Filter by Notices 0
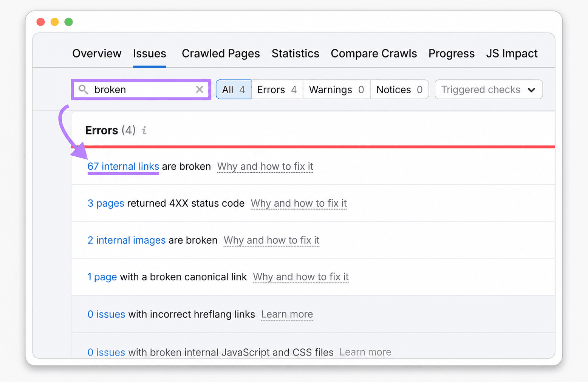The height and width of the screenshot is (382, 588). coord(399,90)
